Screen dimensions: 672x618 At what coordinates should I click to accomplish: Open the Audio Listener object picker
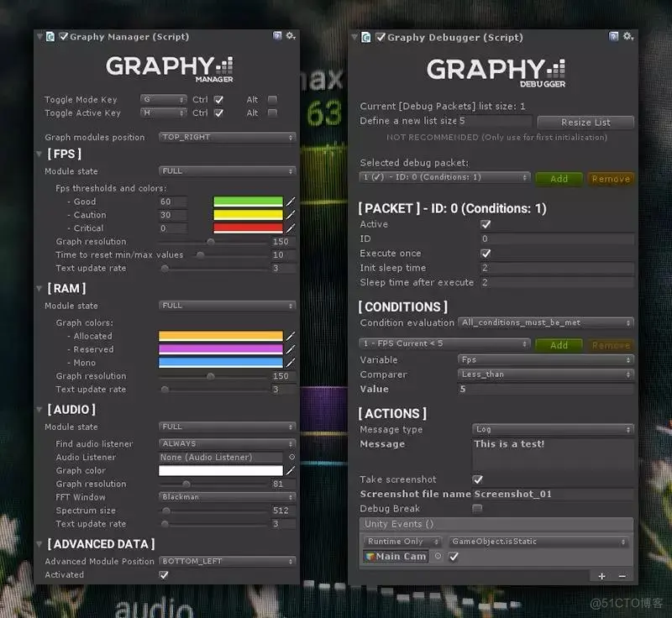click(291, 457)
